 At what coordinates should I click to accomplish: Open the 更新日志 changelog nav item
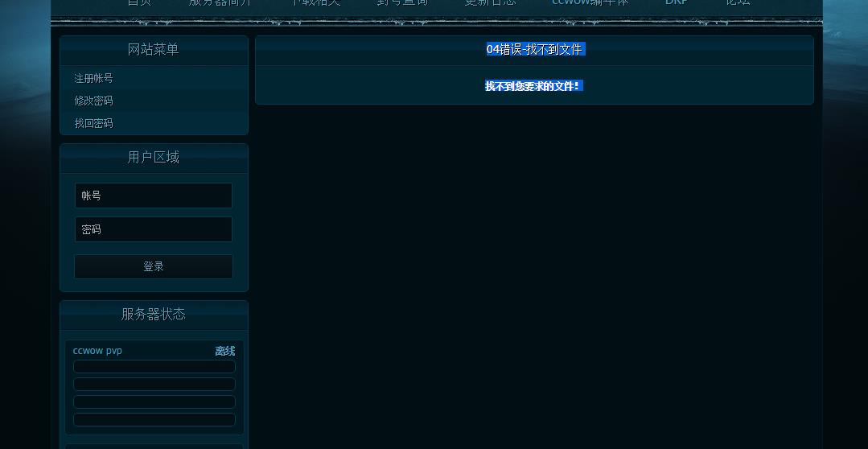click(x=490, y=2)
